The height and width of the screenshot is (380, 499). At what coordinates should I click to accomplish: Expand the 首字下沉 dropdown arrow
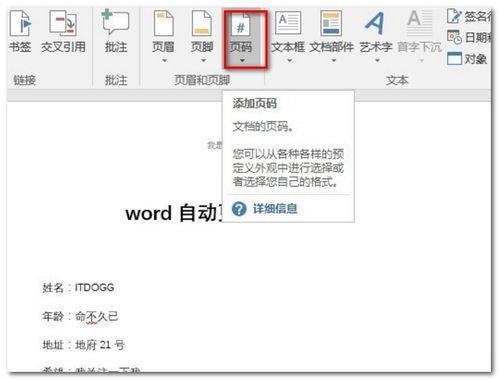coord(422,61)
